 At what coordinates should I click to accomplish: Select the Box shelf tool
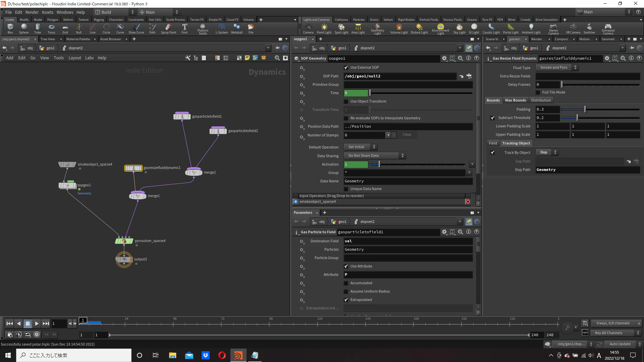[x=10, y=29]
